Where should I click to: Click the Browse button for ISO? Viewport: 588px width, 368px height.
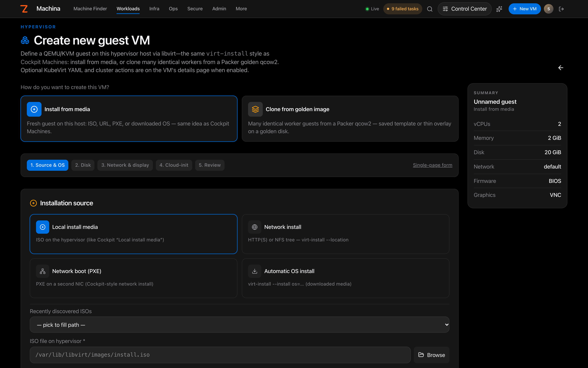pyautogui.click(x=431, y=355)
